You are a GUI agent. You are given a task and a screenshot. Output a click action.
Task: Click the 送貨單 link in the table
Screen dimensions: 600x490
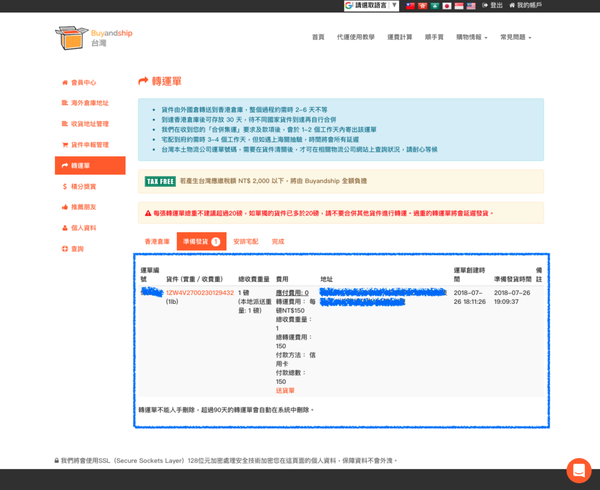click(285, 390)
